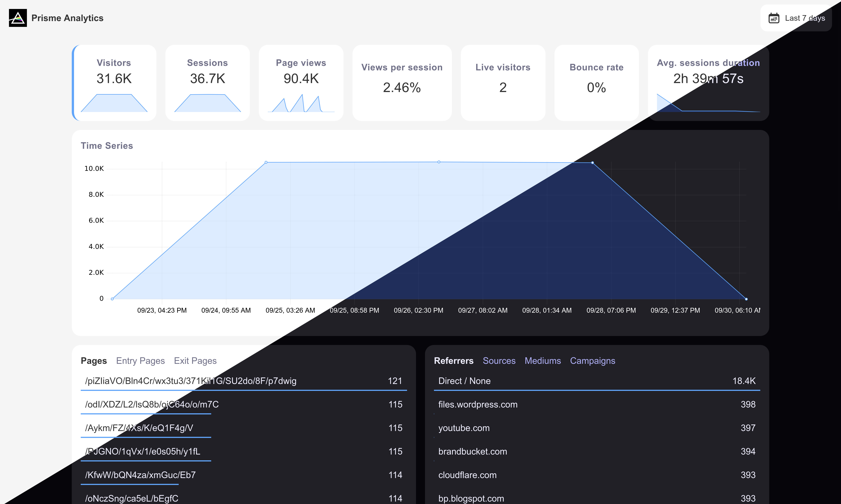Select the Visitors metric card
Screen dimensions: 841x504
click(x=114, y=83)
